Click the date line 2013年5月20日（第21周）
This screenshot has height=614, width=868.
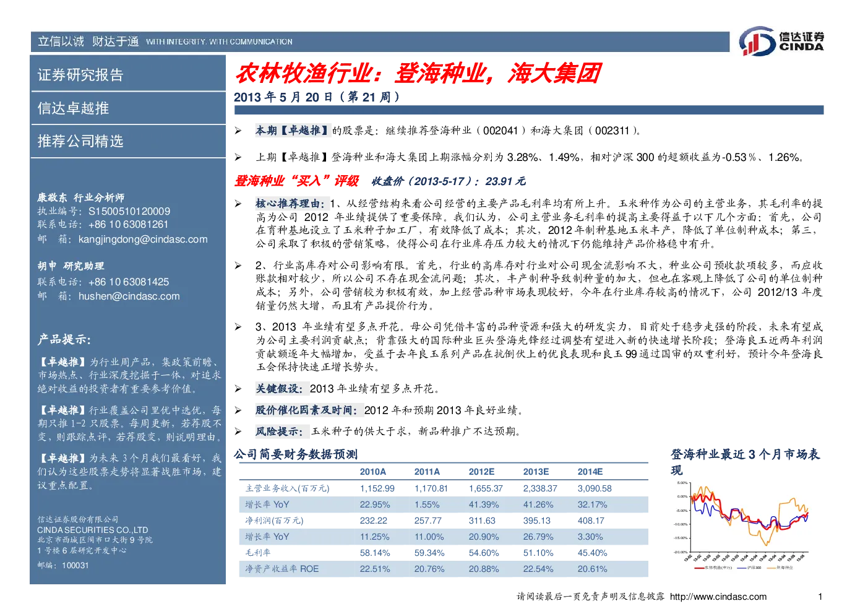click(318, 97)
